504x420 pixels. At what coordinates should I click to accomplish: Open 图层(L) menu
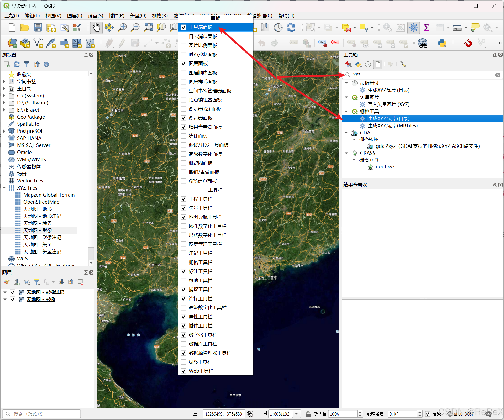[x=75, y=15]
